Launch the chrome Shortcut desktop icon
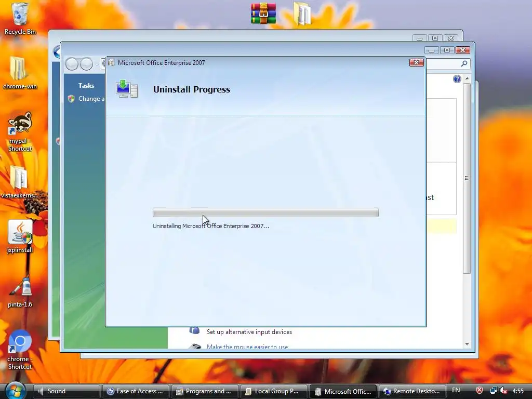 point(20,350)
